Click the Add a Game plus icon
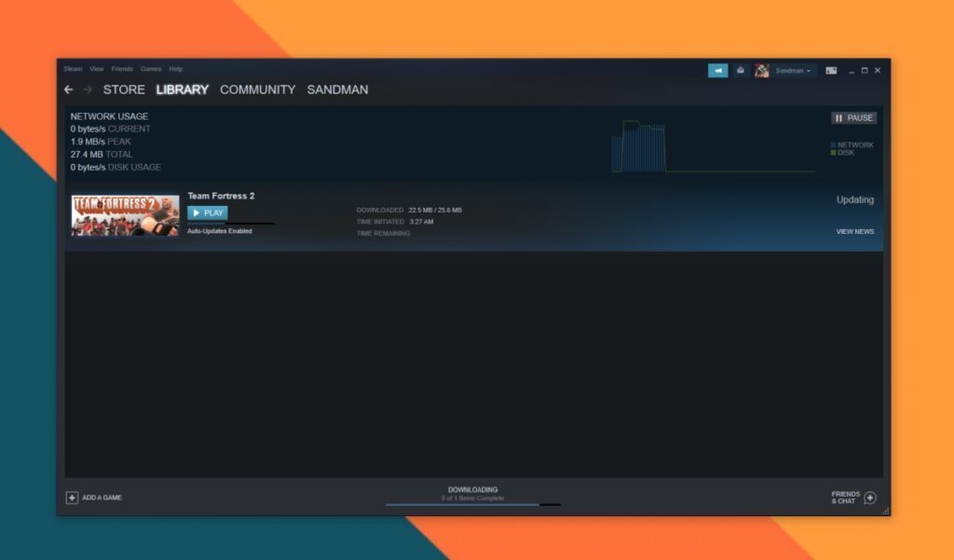The width and height of the screenshot is (954, 560). 73,498
